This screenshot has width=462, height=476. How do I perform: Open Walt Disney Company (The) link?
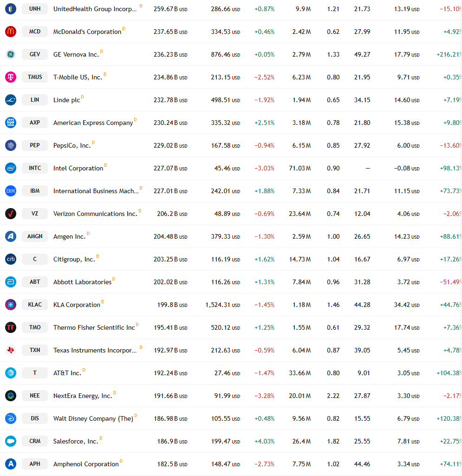(93, 418)
